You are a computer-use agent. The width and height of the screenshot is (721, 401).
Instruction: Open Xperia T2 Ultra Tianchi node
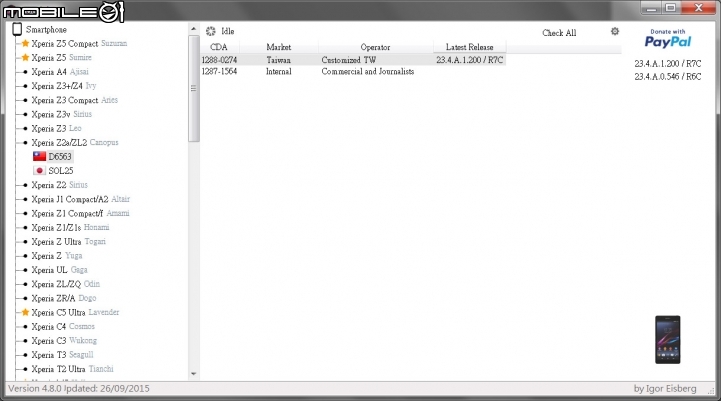73,369
